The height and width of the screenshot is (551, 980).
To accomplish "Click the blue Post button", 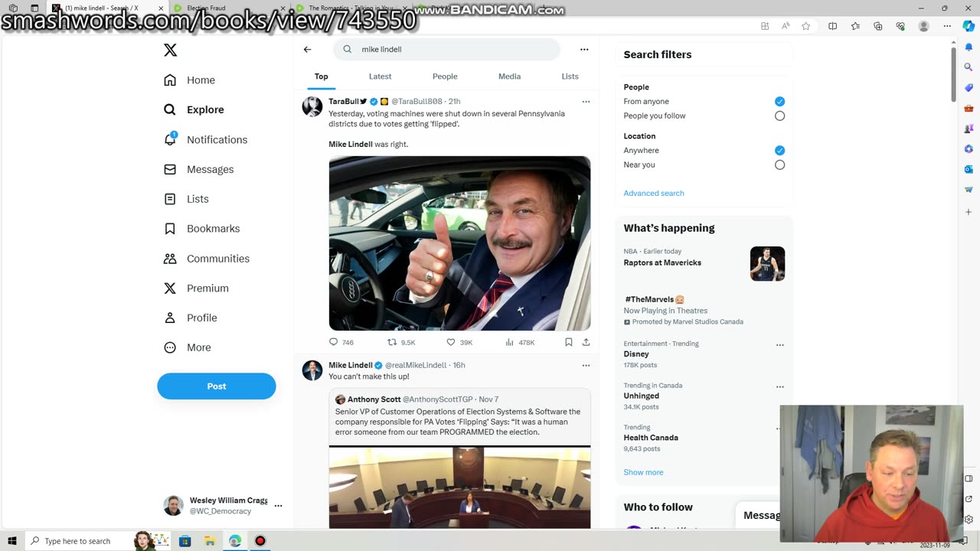I will coord(217,386).
